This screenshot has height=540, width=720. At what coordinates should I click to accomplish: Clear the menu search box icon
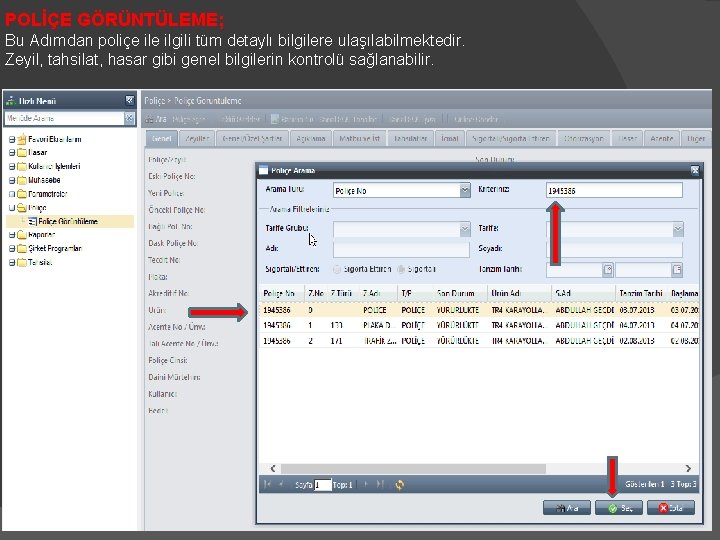[x=129, y=118]
